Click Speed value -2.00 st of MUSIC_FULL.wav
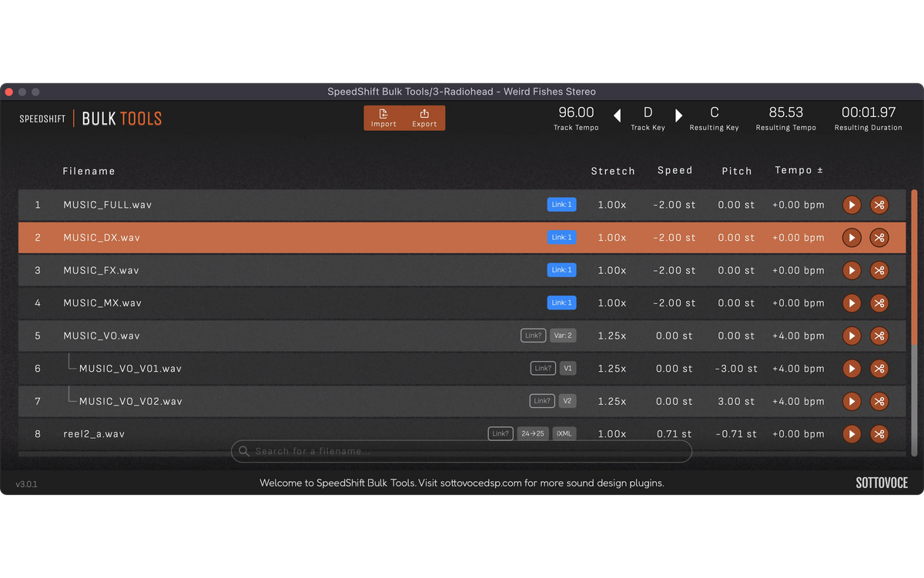 (x=675, y=205)
